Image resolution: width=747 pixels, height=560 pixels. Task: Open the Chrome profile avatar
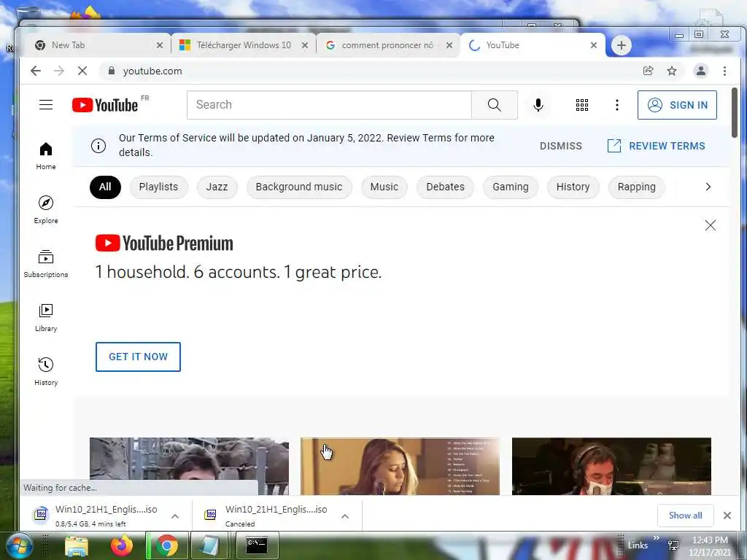point(701,71)
